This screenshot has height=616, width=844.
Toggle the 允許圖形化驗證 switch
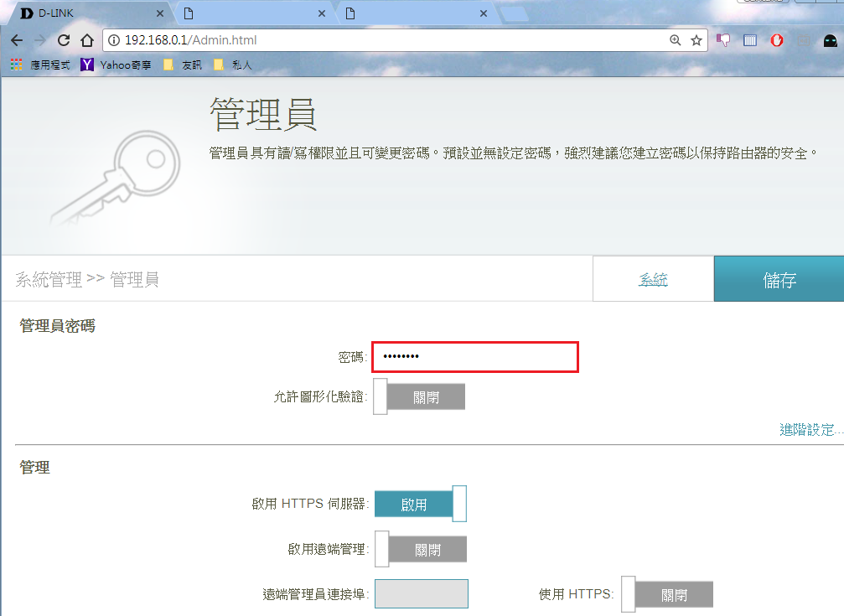(x=418, y=396)
